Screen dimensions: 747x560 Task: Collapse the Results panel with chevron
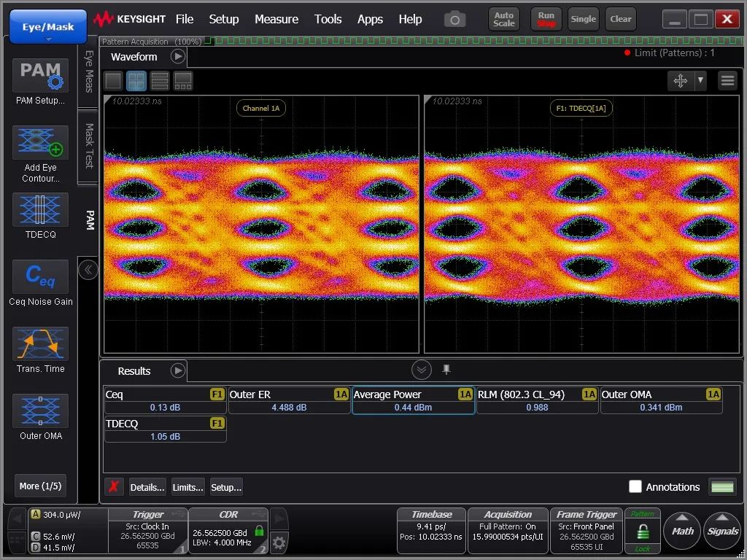tap(422, 370)
